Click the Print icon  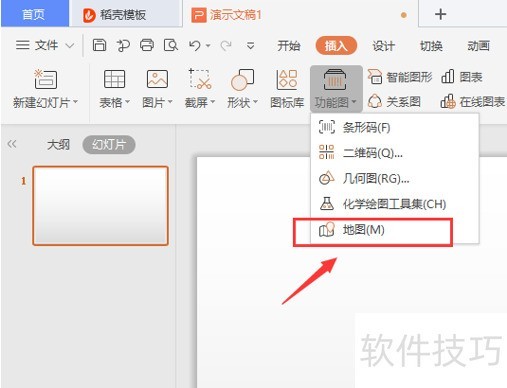tap(147, 45)
